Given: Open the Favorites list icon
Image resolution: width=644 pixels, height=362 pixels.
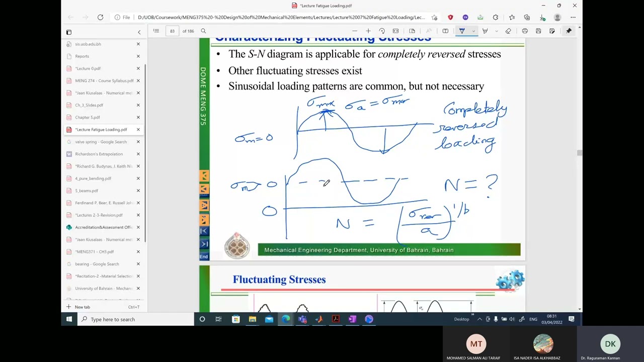Looking at the screenshot, I should [512, 18].
